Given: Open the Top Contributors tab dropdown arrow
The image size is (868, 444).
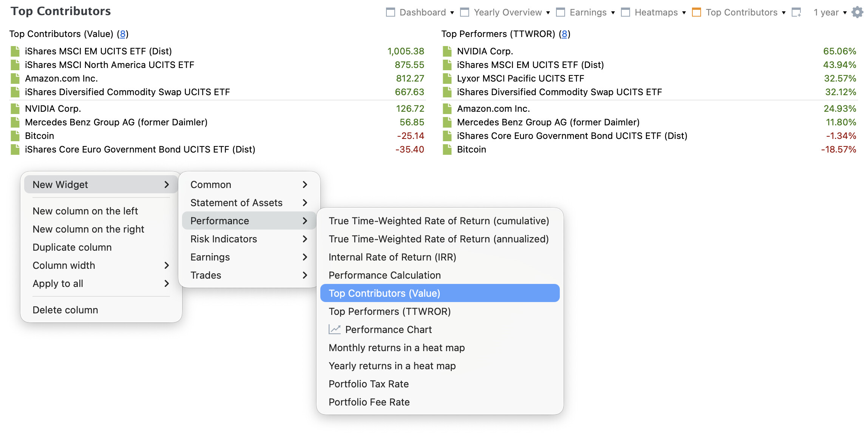Looking at the screenshot, I should pos(784,13).
